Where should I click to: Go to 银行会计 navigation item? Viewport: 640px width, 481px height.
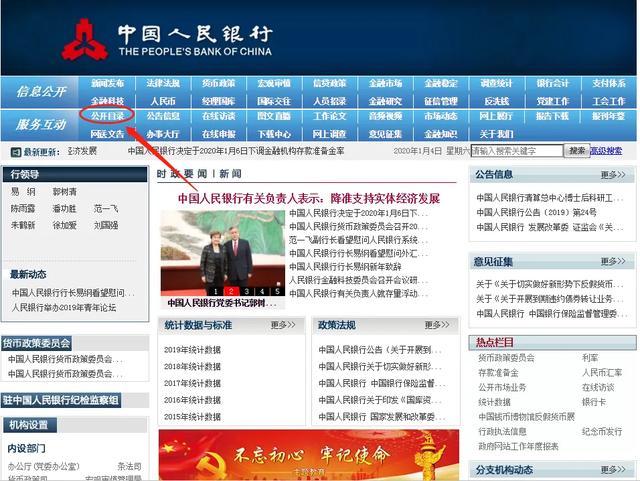pyautogui.click(x=552, y=83)
